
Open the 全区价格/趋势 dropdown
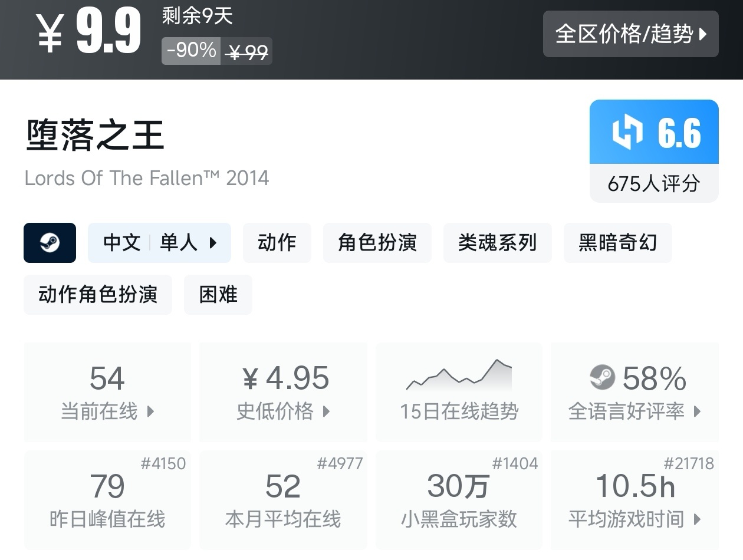point(630,34)
